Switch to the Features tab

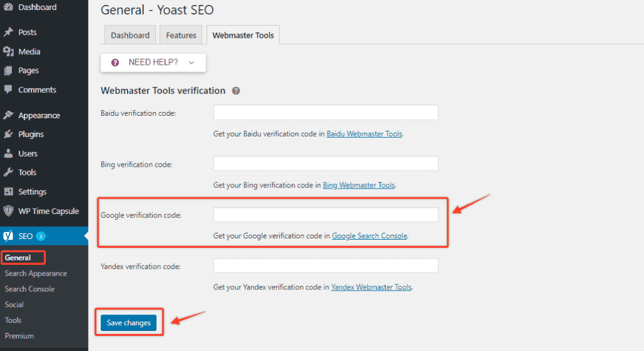point(181,35)
